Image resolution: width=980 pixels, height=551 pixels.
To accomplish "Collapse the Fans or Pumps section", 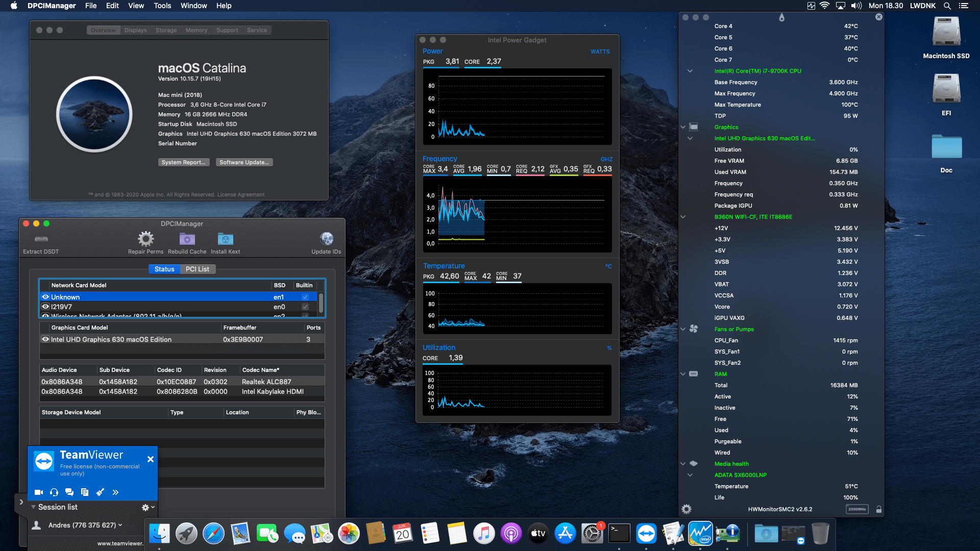I will pos(683,329).
